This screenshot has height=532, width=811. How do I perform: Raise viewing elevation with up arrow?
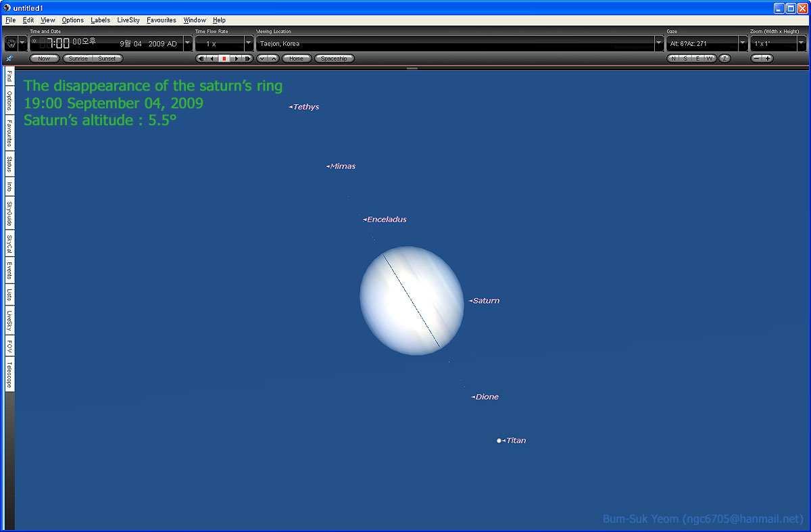coord(273,59)
